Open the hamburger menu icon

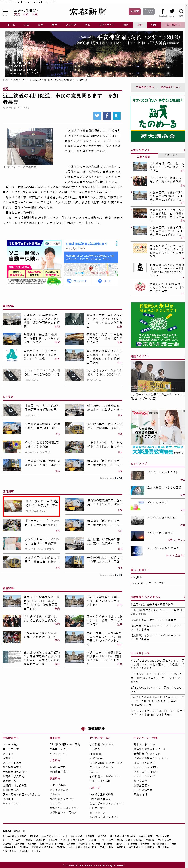(5, 11)
